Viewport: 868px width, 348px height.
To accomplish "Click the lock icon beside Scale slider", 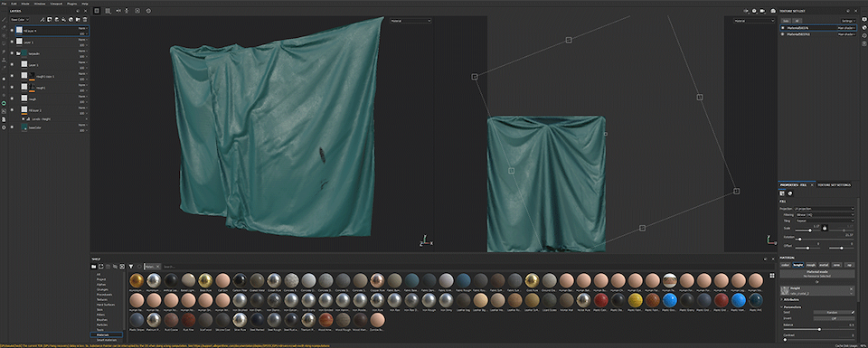I will click(x=825, y=228).
